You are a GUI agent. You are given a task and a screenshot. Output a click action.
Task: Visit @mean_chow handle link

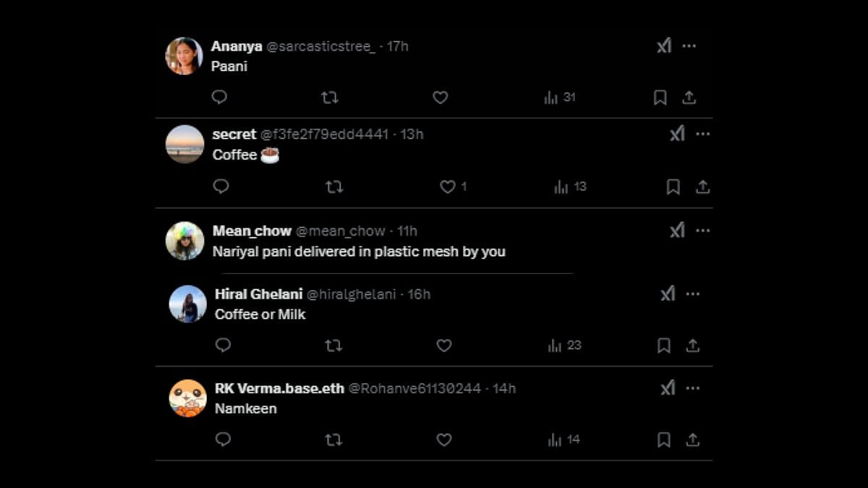[341, 231]
